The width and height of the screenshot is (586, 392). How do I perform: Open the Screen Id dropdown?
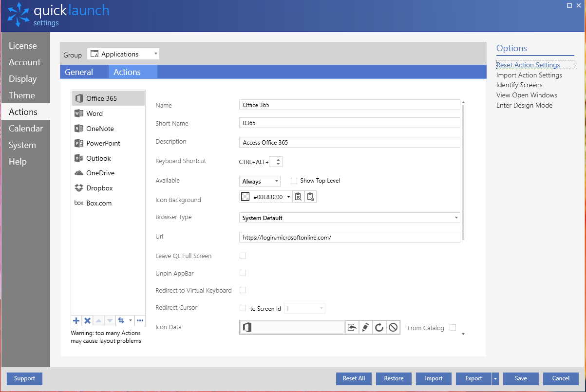pos(304,308)
